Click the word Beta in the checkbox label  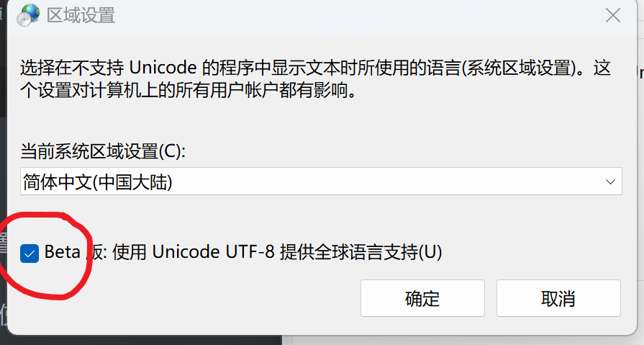[x=63, y=251]
